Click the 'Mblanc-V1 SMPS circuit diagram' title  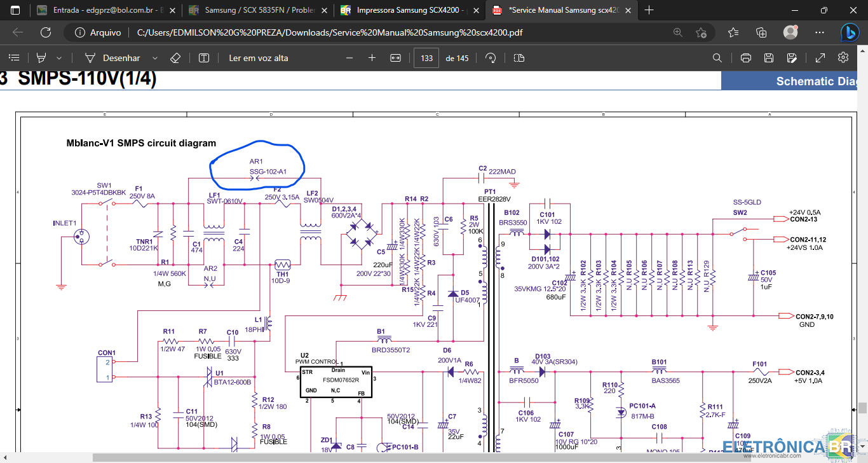tap(141, 143)
